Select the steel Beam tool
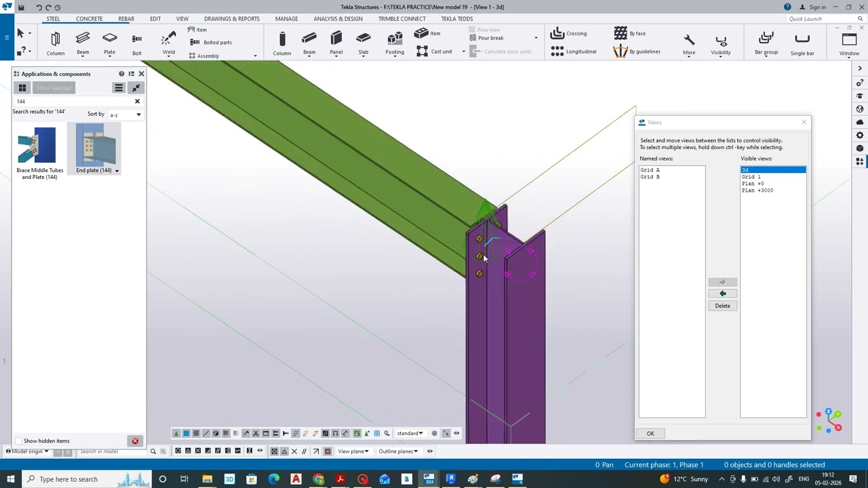The height and width of the screenshot is (488, 868). [83, 43]
